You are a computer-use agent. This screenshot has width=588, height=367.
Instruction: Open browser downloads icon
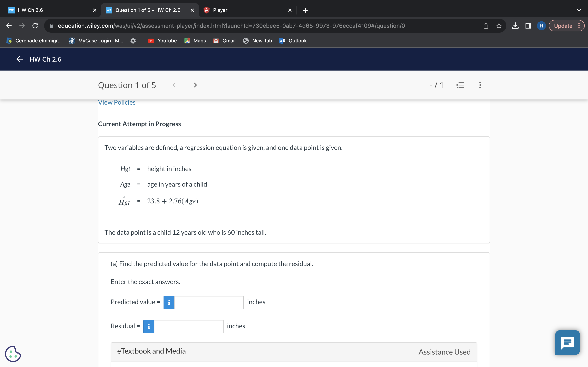click(x=515, y=26)
